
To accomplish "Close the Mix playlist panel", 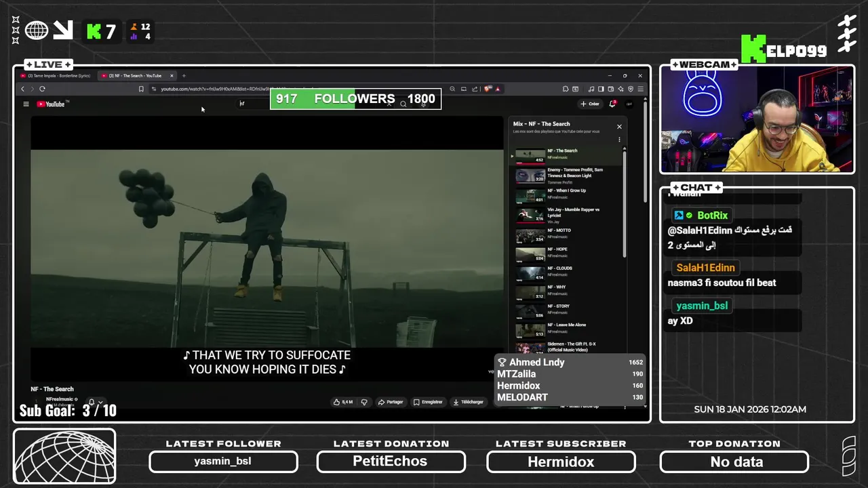I will click(619, 127).
